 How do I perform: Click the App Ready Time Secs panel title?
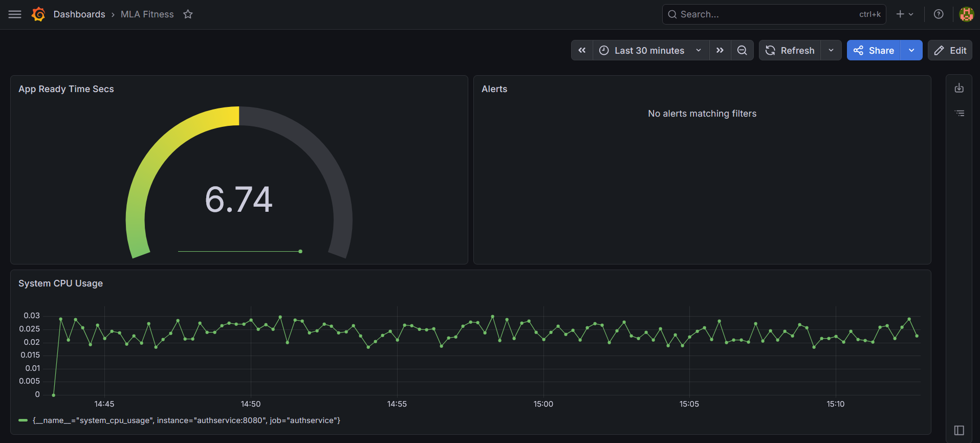pyautogui.click(x=66, y=89)
